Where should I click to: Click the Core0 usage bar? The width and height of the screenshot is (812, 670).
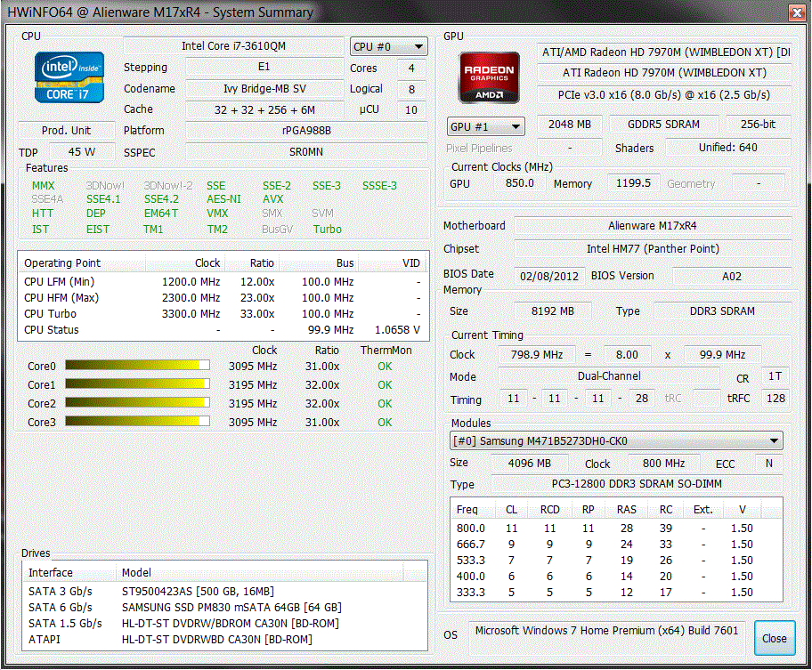[x=137, y=366]
